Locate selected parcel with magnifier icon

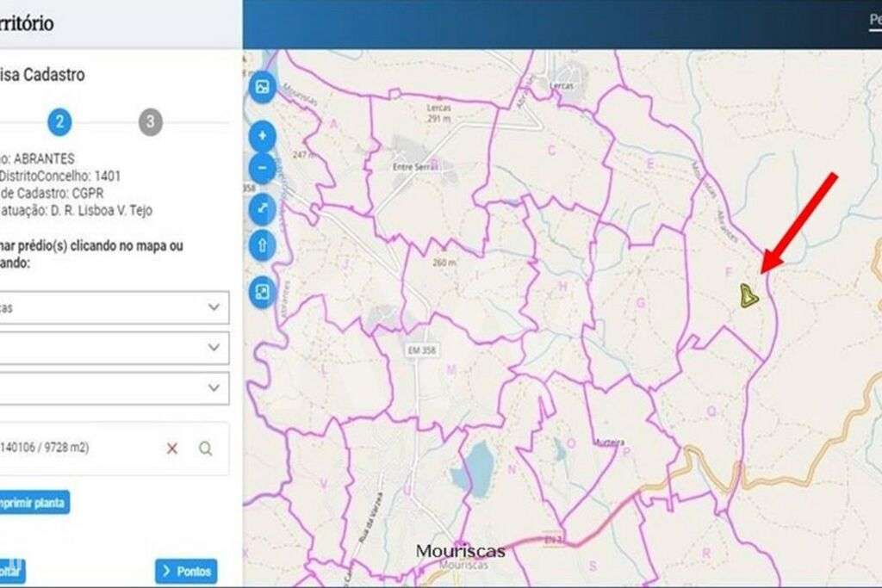[205, 448]
